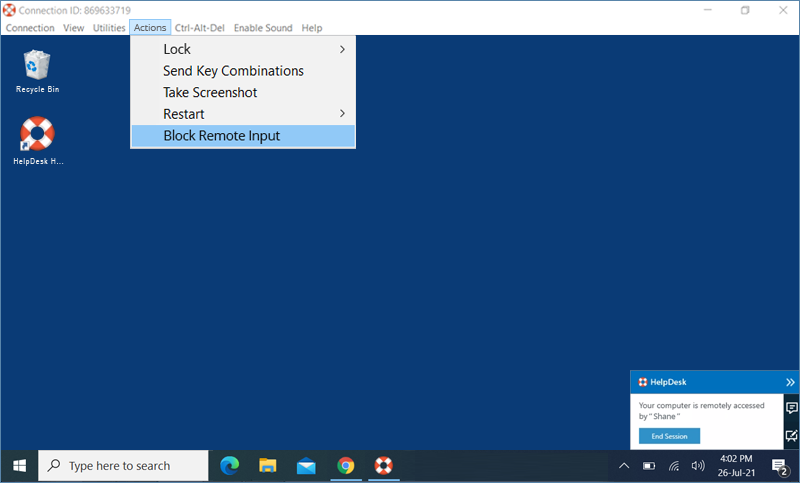Screen dimensions: 800x483
Task: Click the Type here to search box
Action: click(123, 465)
